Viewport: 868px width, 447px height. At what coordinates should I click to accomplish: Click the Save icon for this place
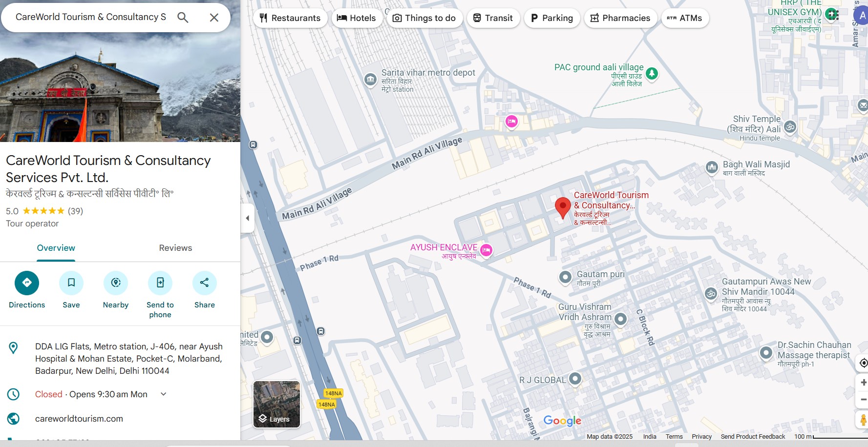(71, 283)
